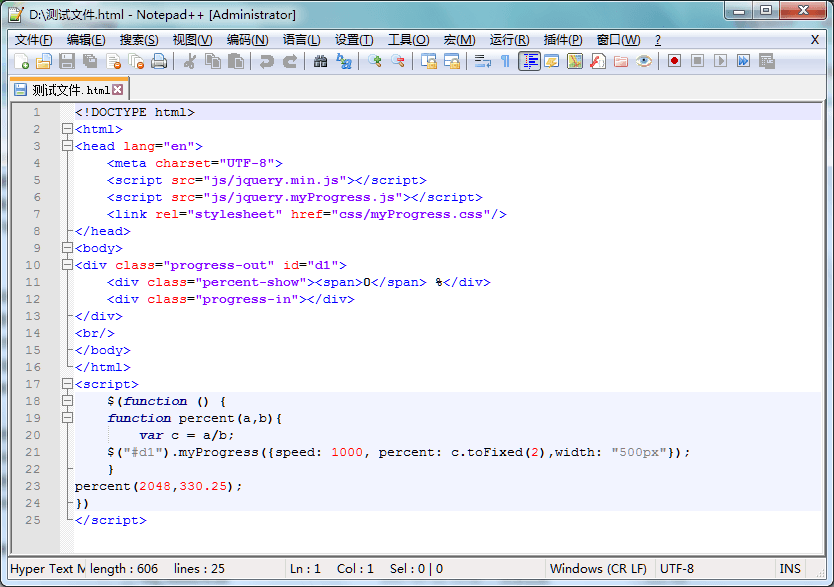Screen dimensions: 834x587
Task: Open the 文件(F) menu
Action: tap(34, 40)
